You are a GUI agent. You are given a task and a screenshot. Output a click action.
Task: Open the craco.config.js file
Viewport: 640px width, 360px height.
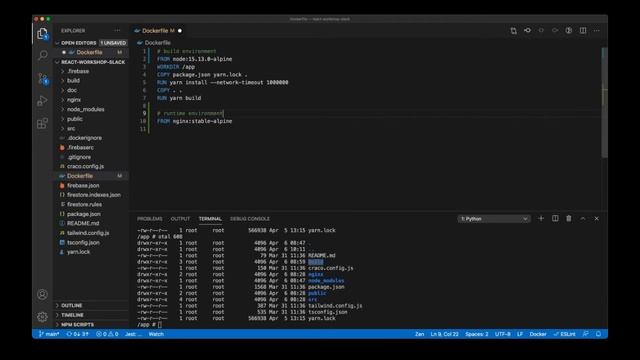pyautogui.click(x=85, y=167)
